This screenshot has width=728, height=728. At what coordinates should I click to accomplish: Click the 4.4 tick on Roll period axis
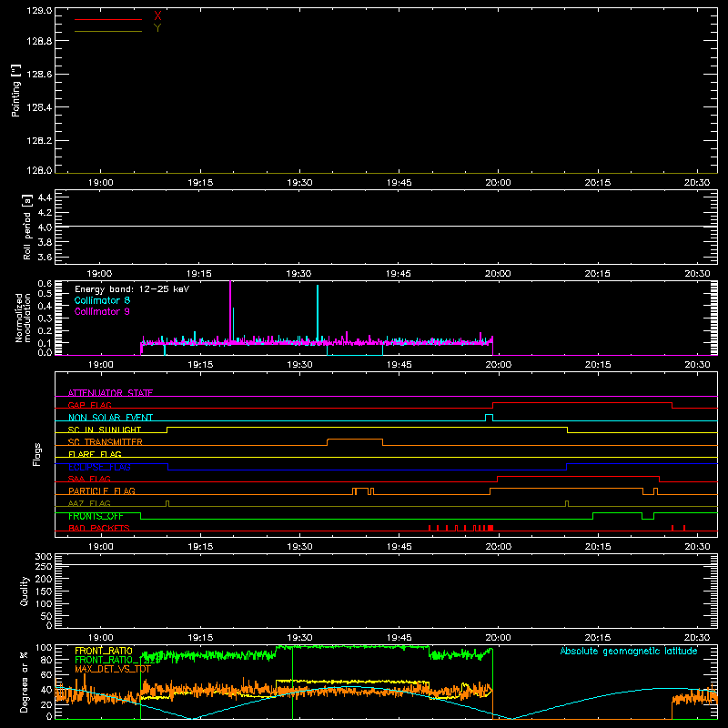(45, 197)
